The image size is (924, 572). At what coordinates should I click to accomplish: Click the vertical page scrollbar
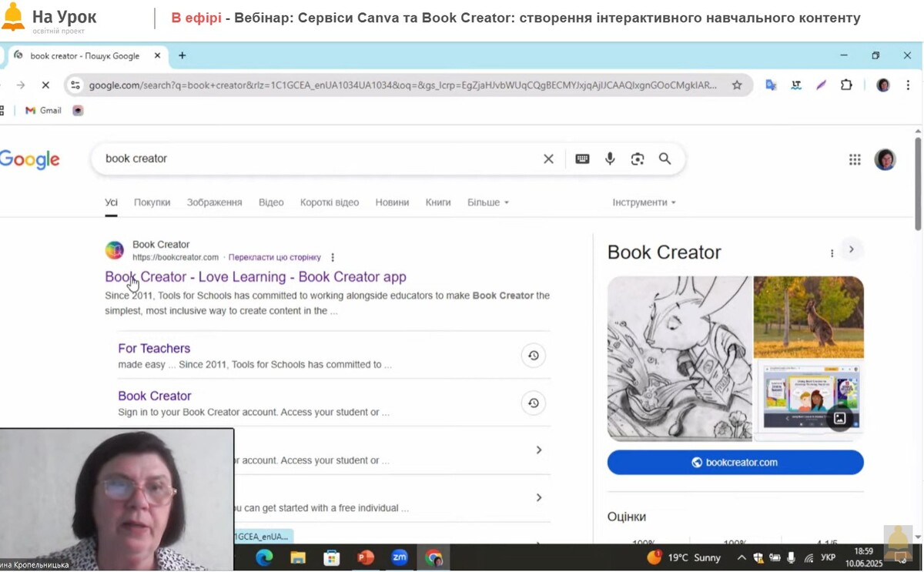click(917, 185)
